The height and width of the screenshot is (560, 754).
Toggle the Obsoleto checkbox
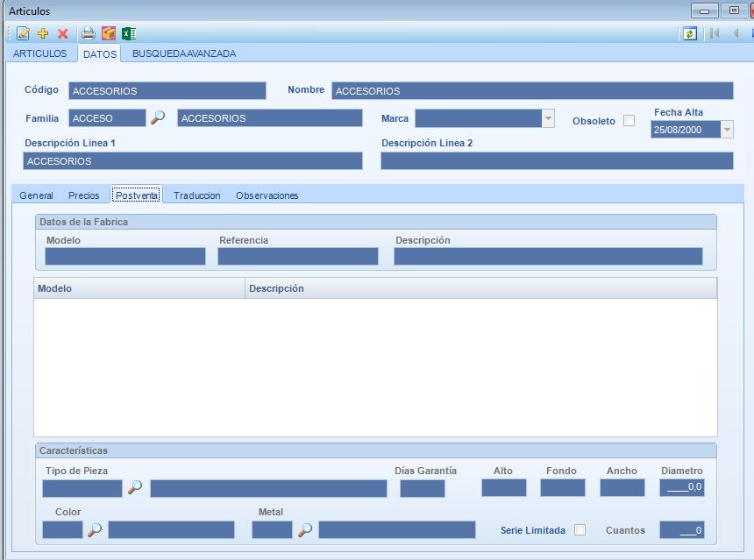click(x=629, y=121)
